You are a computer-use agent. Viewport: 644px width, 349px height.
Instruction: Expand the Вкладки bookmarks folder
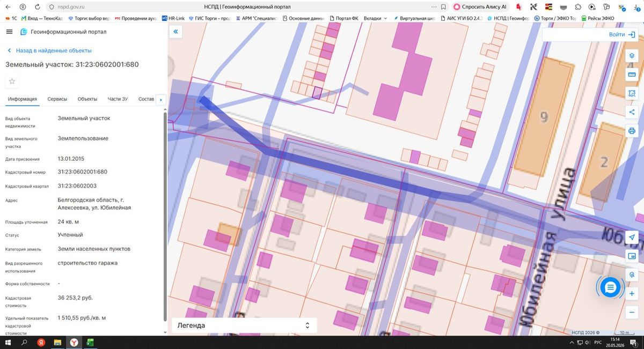pos(375,18)
